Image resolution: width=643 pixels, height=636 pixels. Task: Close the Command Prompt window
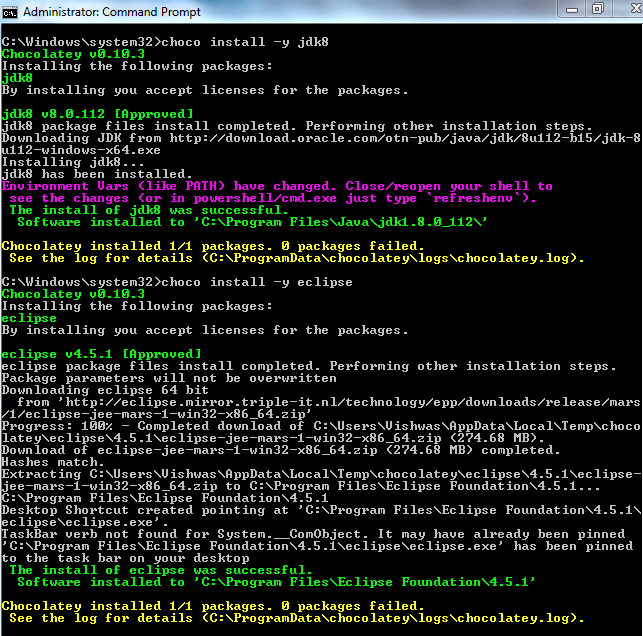coord(634,9)
